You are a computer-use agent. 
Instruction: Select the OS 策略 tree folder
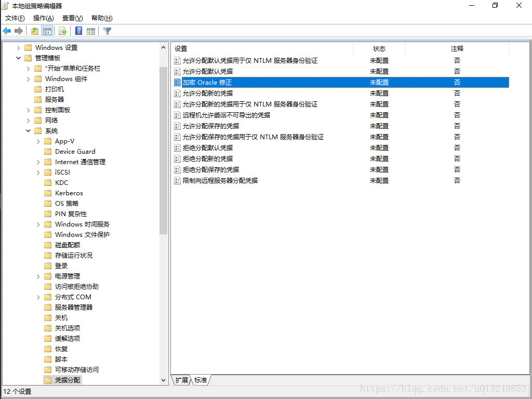[66, 204]
